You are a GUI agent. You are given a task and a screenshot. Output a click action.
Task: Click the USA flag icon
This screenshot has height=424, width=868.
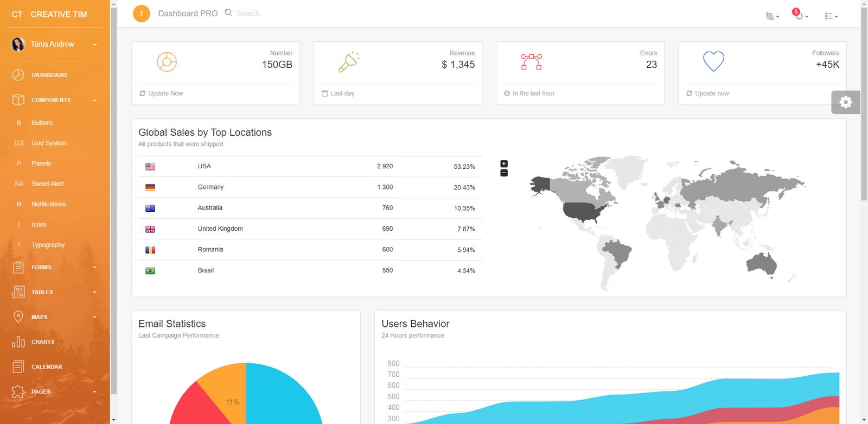pos(150,167)
